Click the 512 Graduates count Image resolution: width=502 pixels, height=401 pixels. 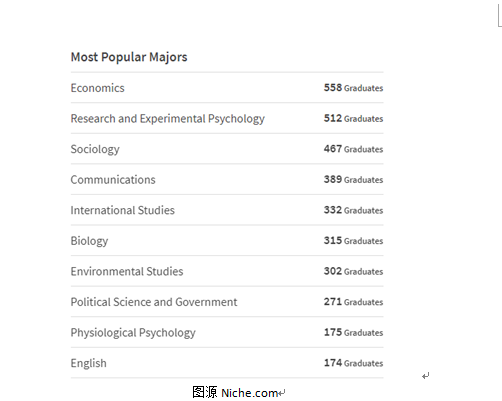353,118
